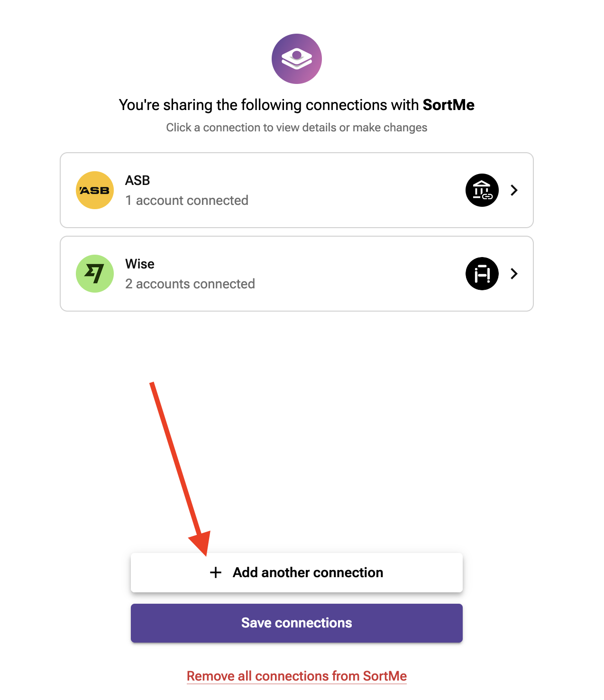The height and width of the screenshot is (700, 604).
Task: Click the plus icon beside Add another connection
Action: (216, 572)
